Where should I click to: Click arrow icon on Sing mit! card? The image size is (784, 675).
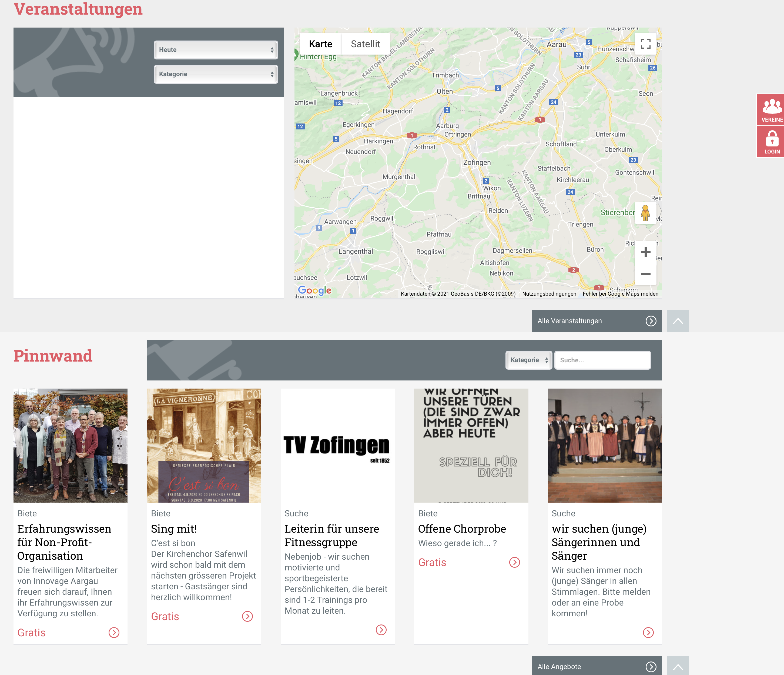click(x=247, y=616)
